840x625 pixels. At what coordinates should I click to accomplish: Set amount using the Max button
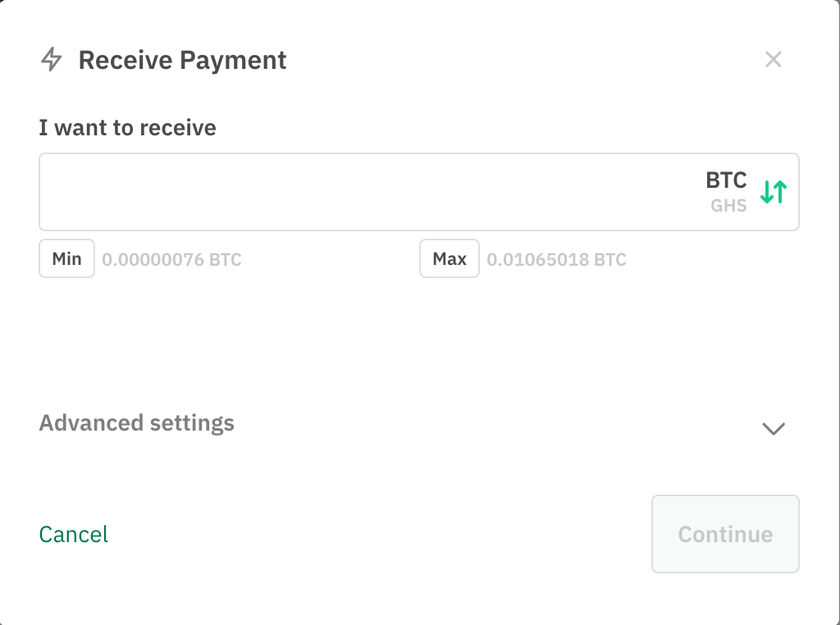(x=450, y=258)
